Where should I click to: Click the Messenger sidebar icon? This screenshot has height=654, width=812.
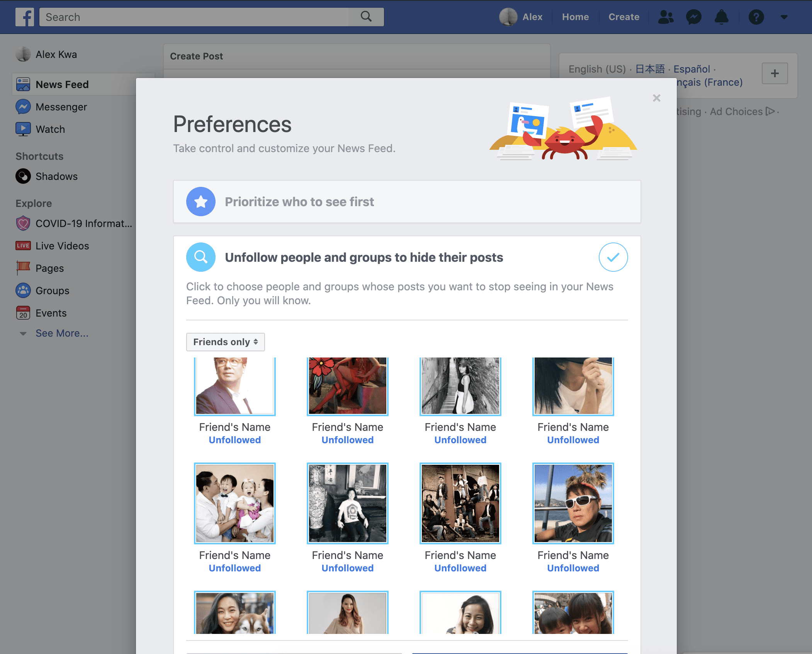click(23, 107)
